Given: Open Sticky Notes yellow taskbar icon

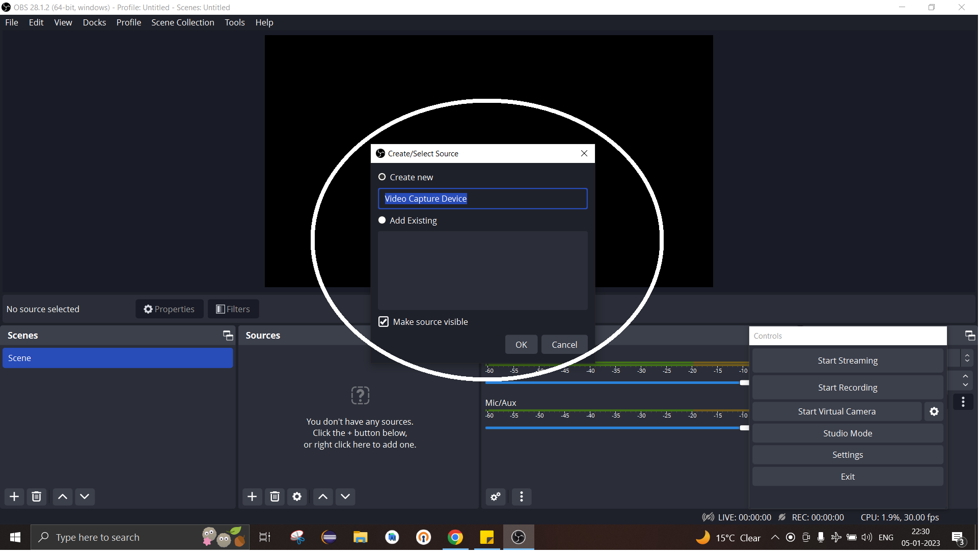Looking at the screenshot, I should point(487,538).
